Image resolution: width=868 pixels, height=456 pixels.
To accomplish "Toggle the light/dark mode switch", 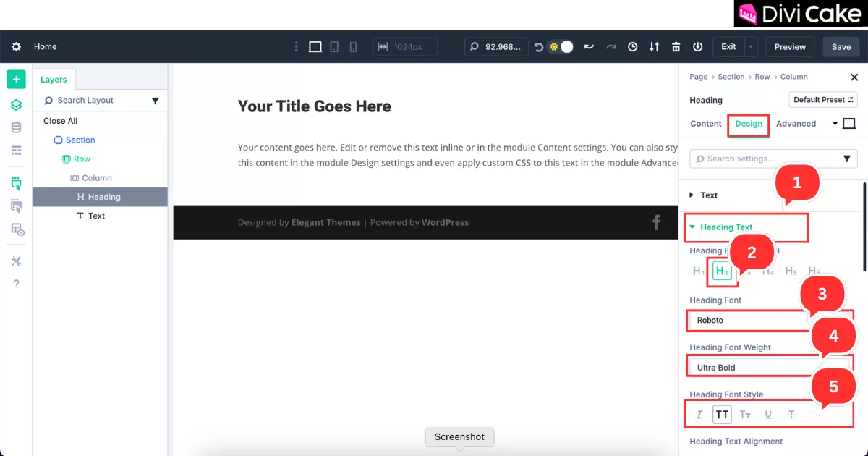I will coord(561,46).
